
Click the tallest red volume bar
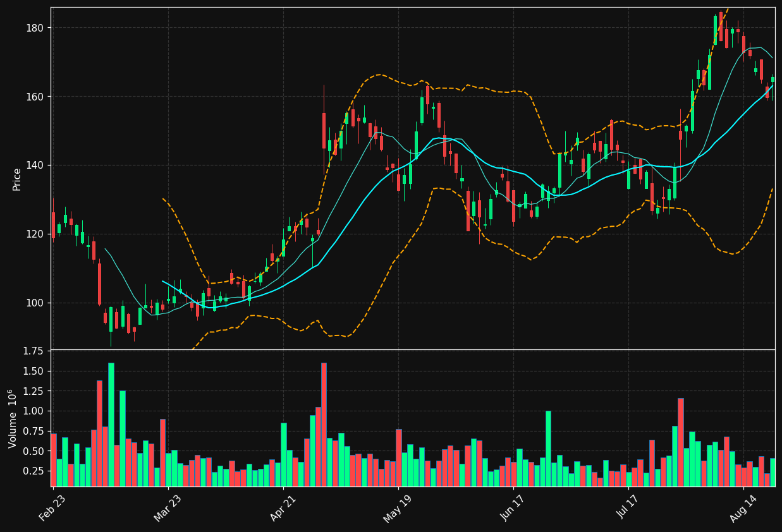324,425
